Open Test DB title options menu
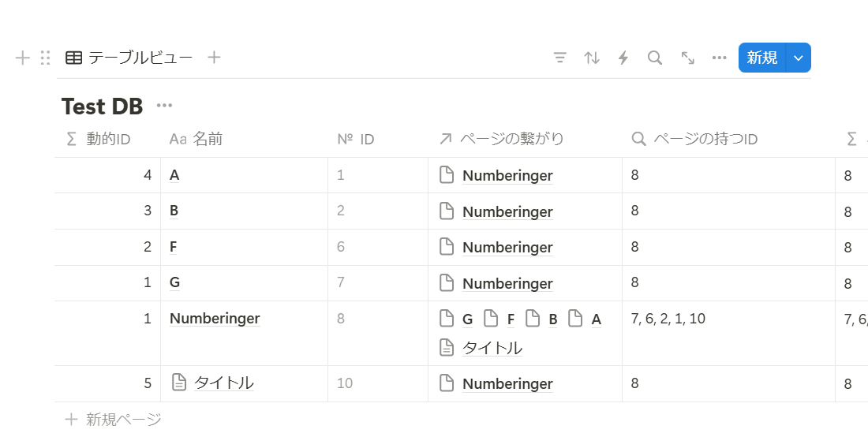Image resolution: width=868 pixels, height=437 pixels. (x=164, y=106)
